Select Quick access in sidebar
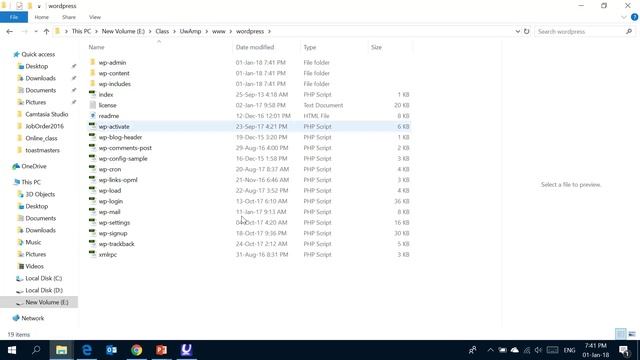This screenshot has height=360, width=640. 38,54
